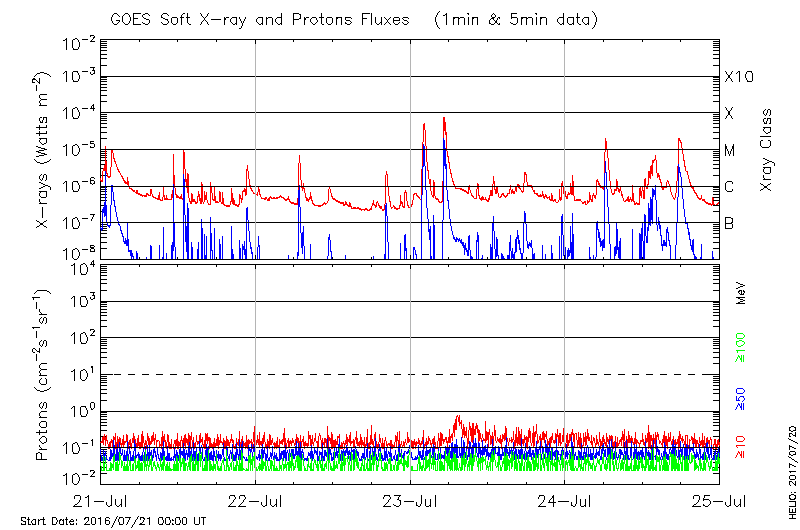
Task: Click the X-rays (Watts m⁻²) axis label
Action: pos(44,150)
